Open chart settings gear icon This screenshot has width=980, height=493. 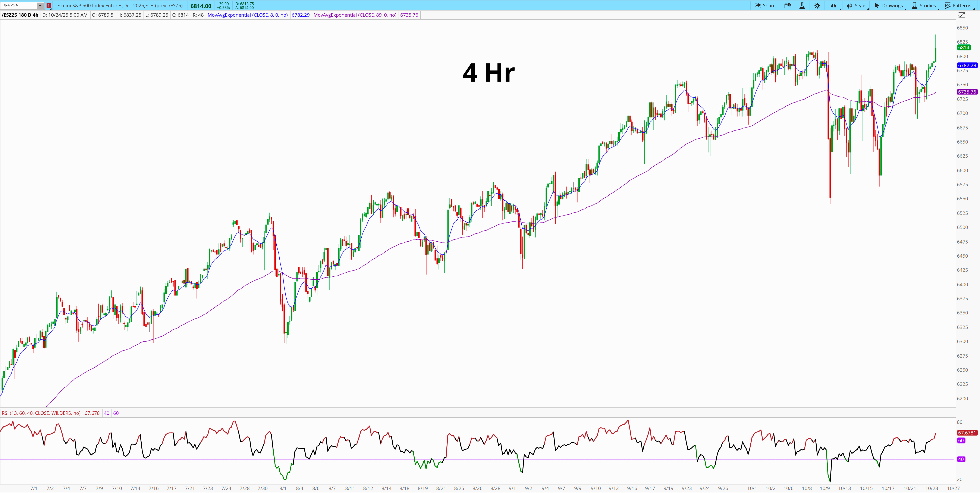(x=817, y=6)
